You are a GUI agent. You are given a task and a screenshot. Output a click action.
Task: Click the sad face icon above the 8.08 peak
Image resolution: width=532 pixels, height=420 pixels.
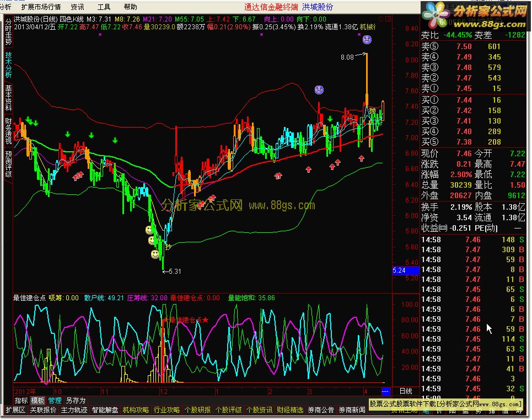pos(367,40)
